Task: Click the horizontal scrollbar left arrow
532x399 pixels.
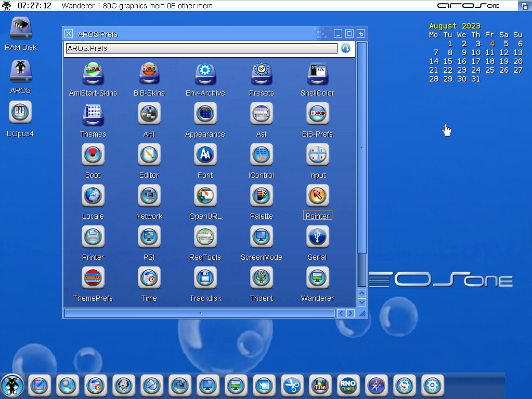Action: (x=341, y=313)
